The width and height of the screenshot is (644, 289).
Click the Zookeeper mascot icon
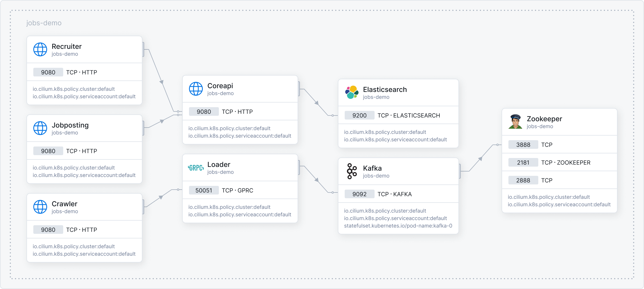coord(515,122)
